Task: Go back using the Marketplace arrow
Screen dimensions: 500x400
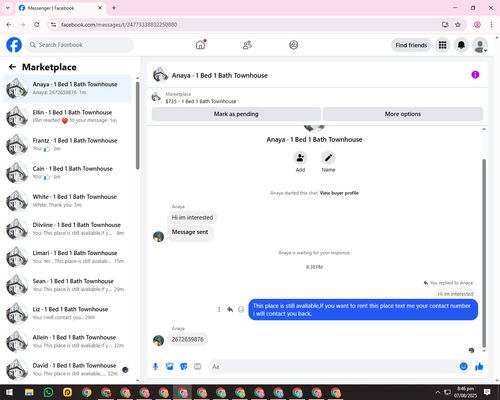Action: pyautogui.click(x=12, y=67)
